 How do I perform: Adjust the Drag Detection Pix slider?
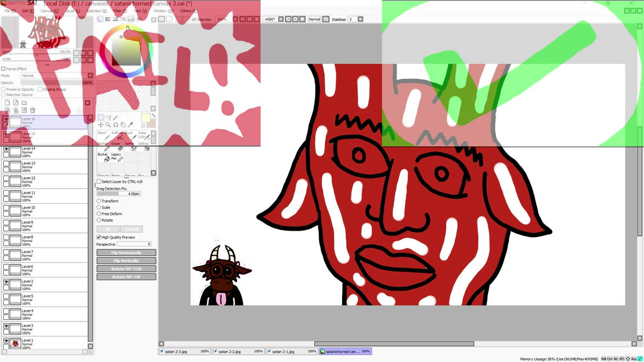coord(119,193)
